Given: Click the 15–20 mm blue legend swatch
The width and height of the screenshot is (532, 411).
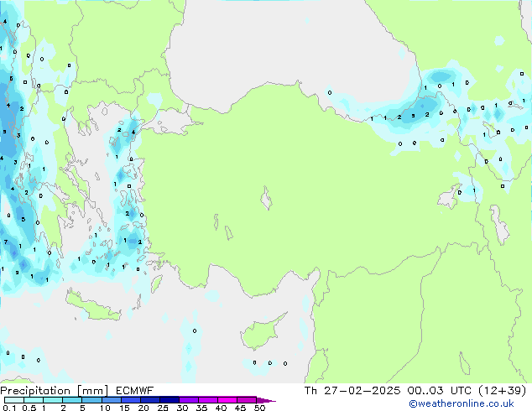Looking at the screenshot, I should tap(130, 400).
